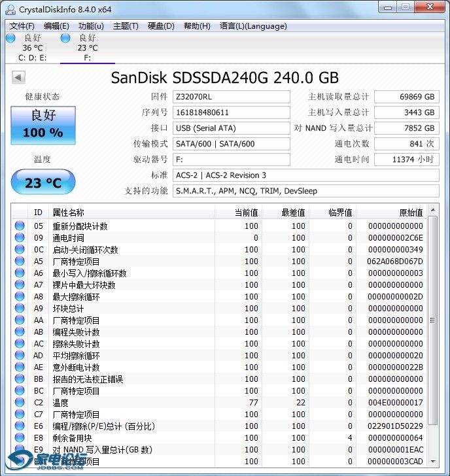Image resolution: width=450 pixels, height=476 pixels.
Task: Open the 功能(u) menu
Action: (x=91, y=26)
